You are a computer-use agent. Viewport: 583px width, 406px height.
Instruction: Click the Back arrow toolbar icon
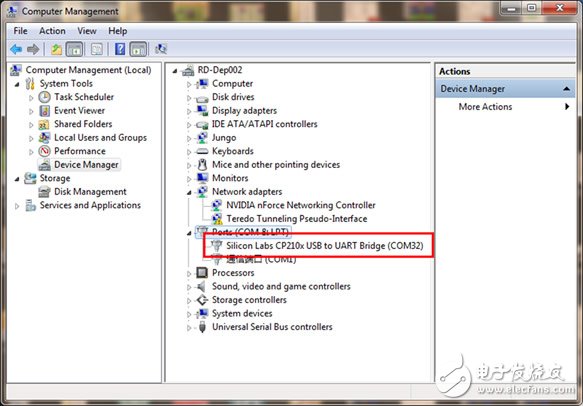pyautogui.click(x=16, y=49)
